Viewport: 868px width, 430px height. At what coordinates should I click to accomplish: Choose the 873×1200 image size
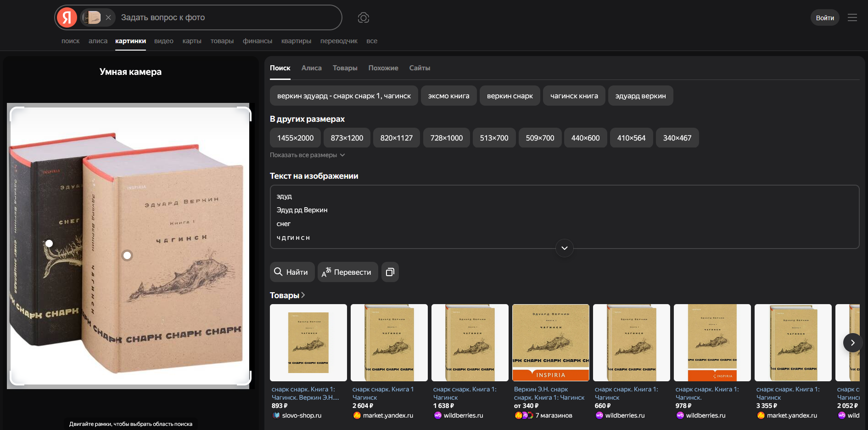tap(347, 138)
